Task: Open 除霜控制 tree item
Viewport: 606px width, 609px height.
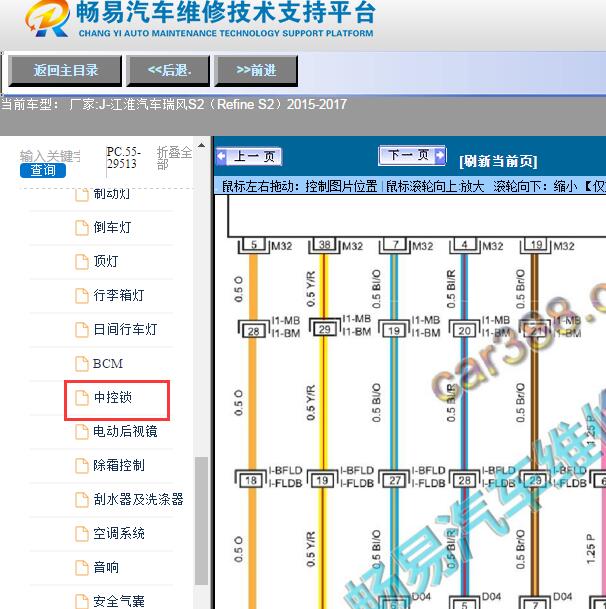Action: pyautogui.click(x=119, y=465)
